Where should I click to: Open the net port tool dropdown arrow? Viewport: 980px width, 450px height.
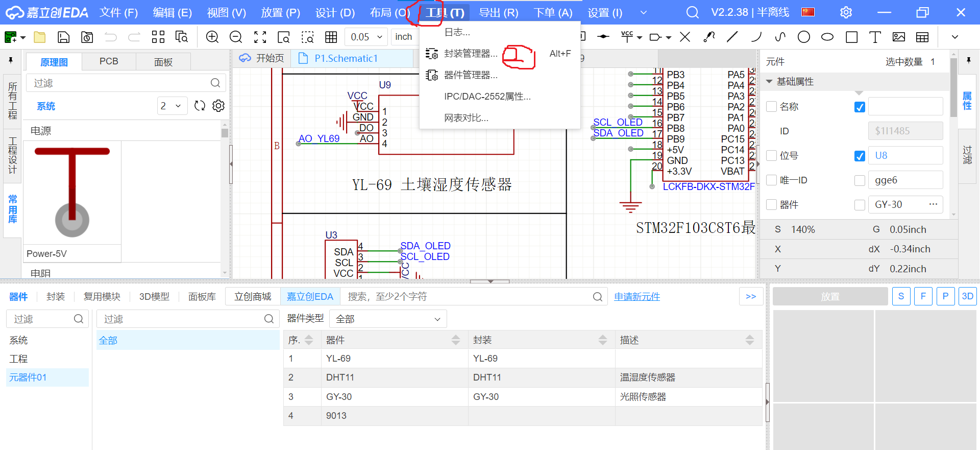(669, 37)
